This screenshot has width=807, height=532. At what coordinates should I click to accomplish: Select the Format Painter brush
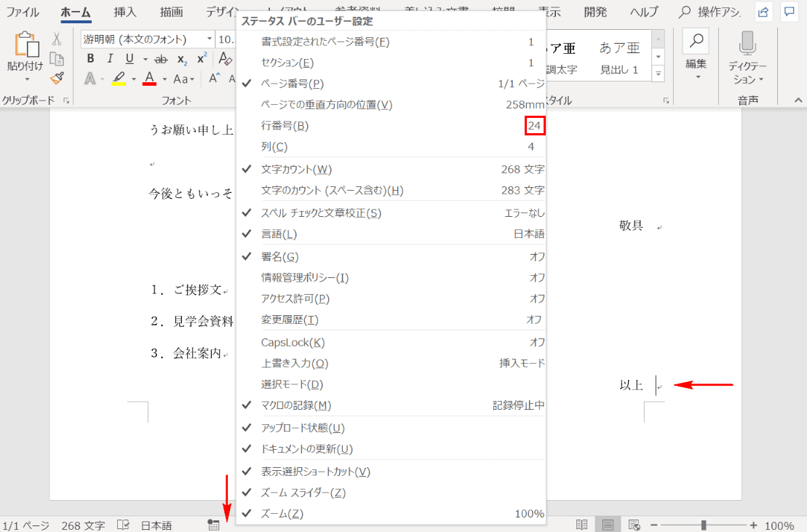click(57, 78)
